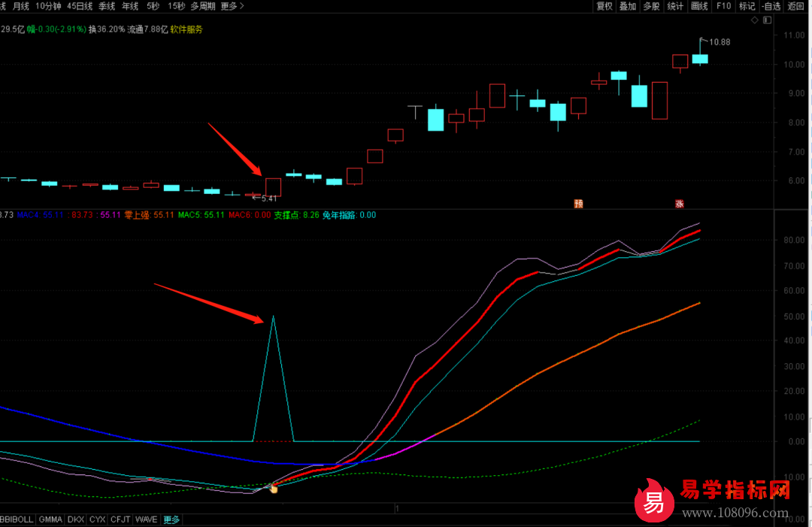Click the MAC4: 55.11 indicator label
Screen dimensions: 812x527
click(40, 215)
